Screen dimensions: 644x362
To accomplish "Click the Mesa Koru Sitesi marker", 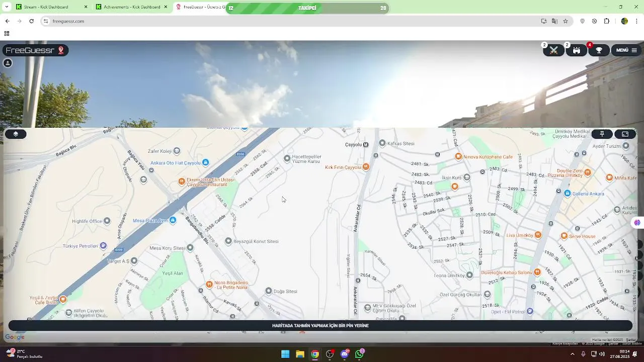I will 190,248.
